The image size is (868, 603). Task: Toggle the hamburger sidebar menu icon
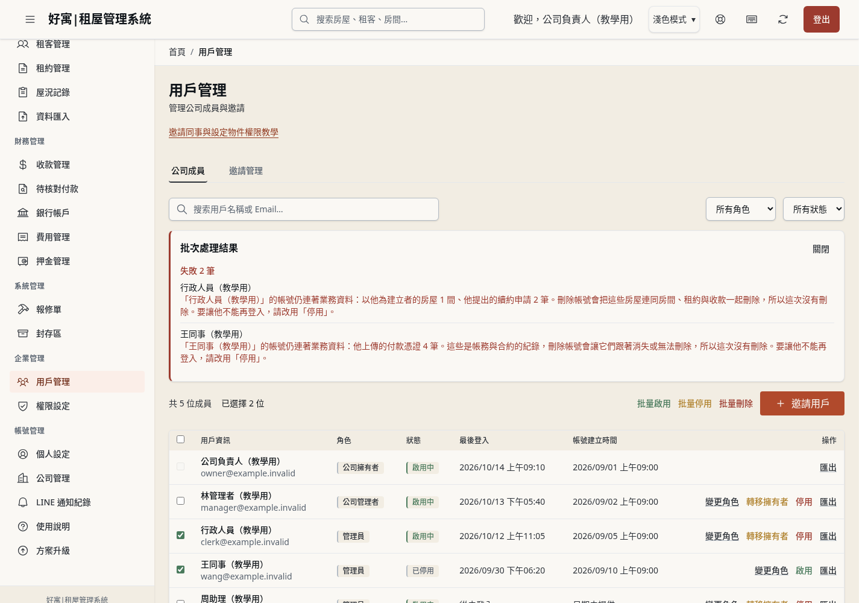(30, 19)
